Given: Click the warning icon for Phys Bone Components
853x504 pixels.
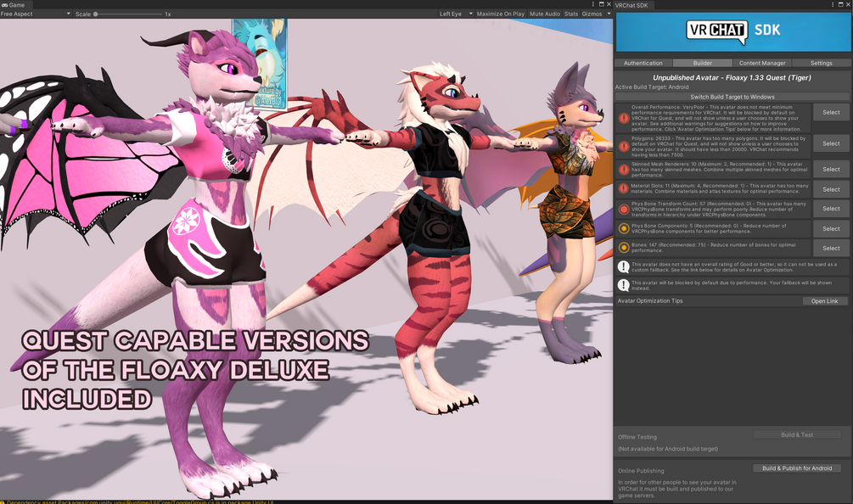Looking at the screenshot, I should pos(624,228).
